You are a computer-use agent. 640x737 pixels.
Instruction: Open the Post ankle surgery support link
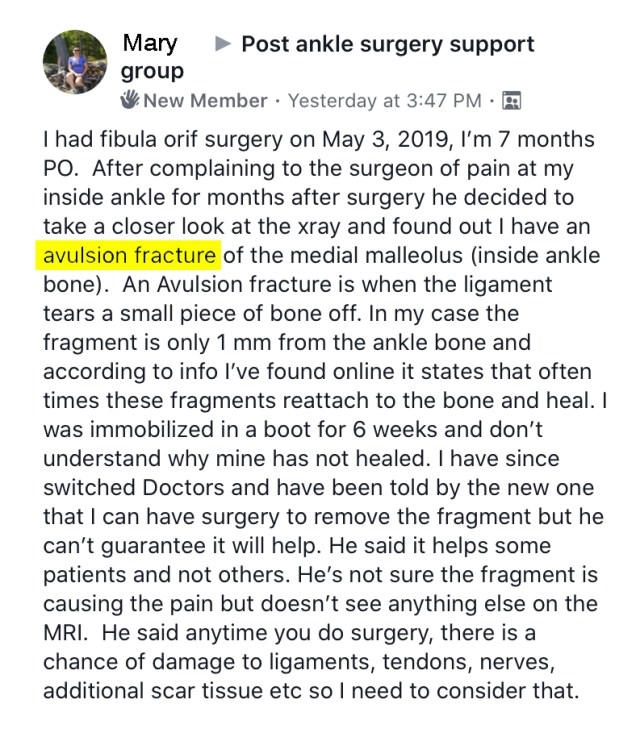click(x=388, y=44)
